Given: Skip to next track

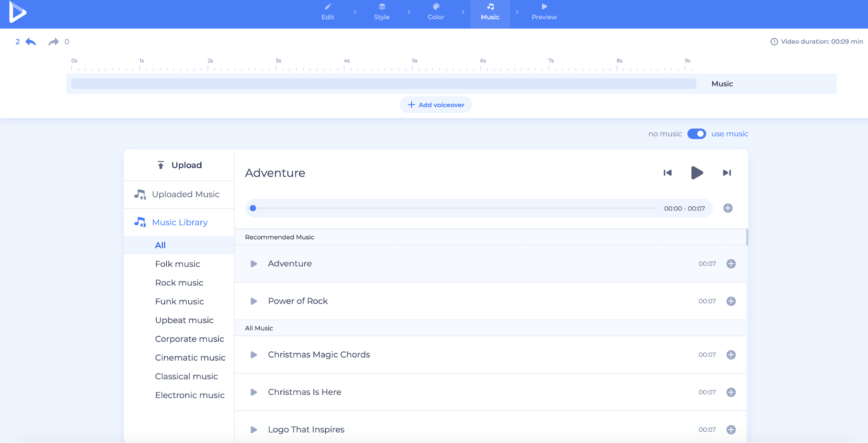Looking at the screenshot, I should pyautogui.click(x=726, y=173).
